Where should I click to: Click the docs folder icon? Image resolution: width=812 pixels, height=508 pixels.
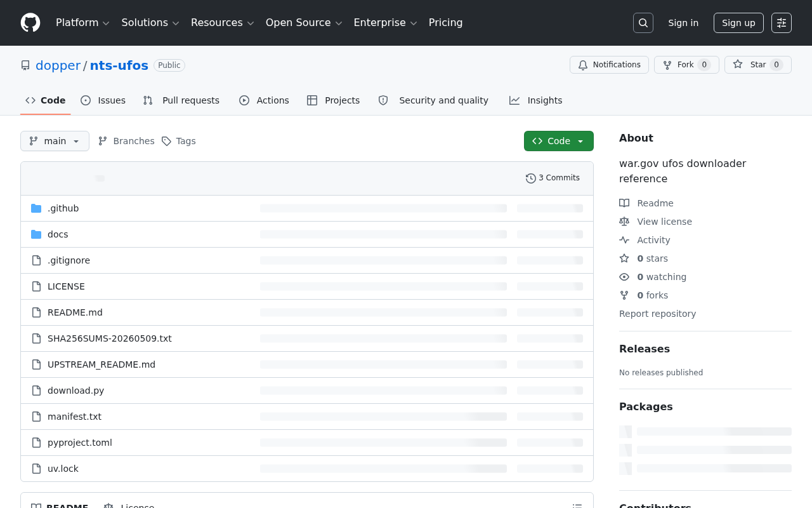click(x=36, y=234)
